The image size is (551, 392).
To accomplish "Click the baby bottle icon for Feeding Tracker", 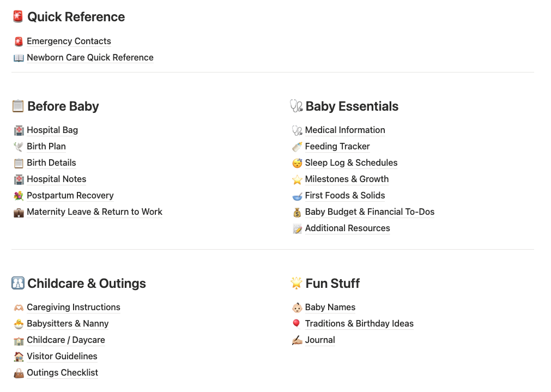I will point(297,147).
